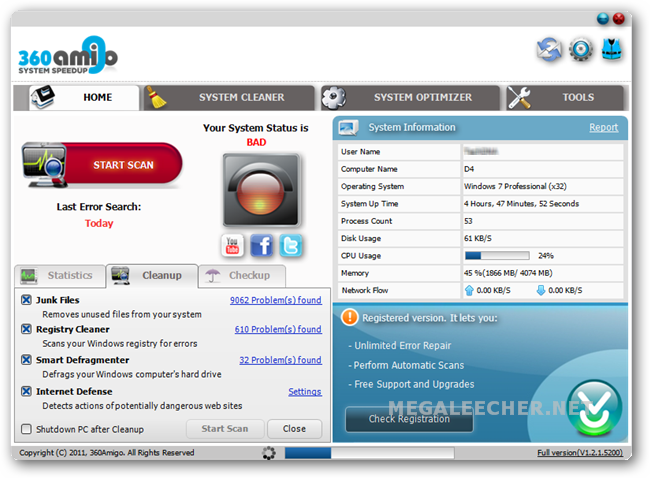650x478 pixels.
Task: Open the Facebook social icon
Action: [x=262, y=246]
